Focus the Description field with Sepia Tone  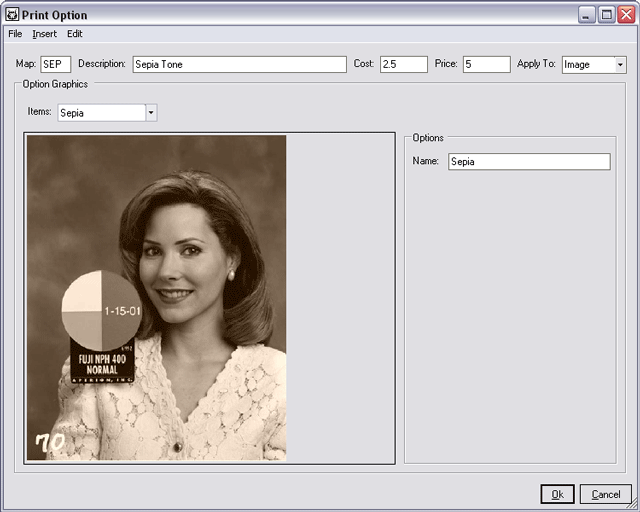[239, 64]
